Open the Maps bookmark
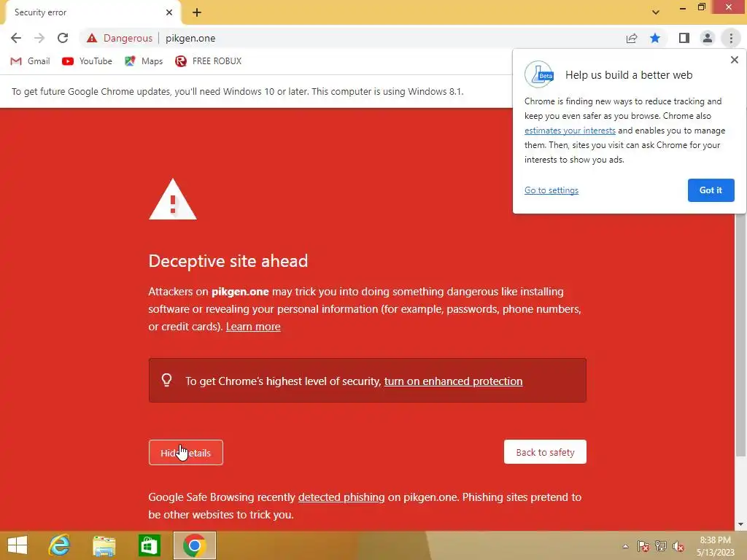Screen dimensions: 747x560 [144, 61]
